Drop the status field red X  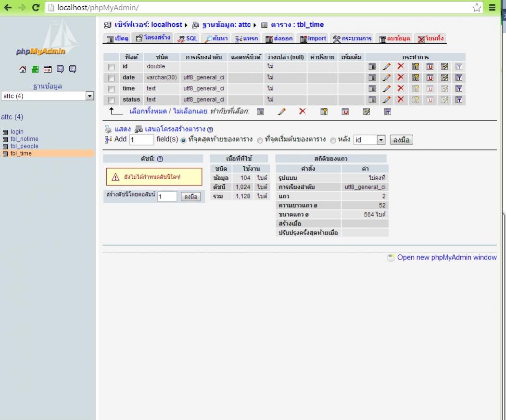point(401,99)
